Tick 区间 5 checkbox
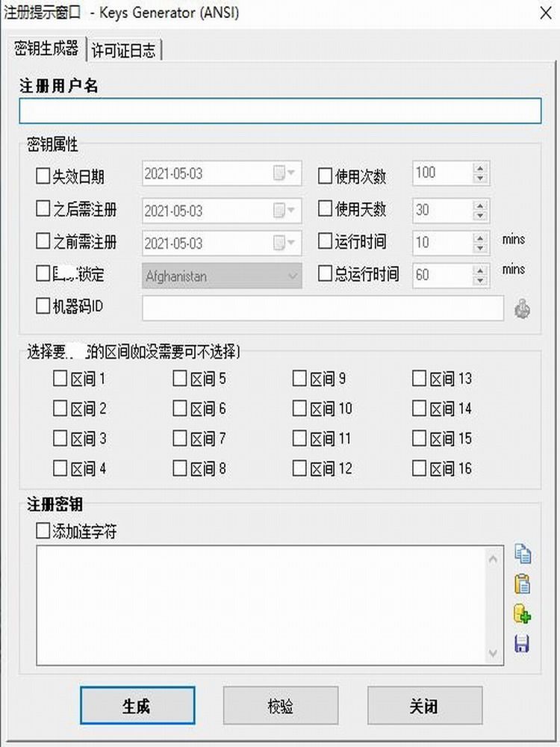 pos(179,379)
